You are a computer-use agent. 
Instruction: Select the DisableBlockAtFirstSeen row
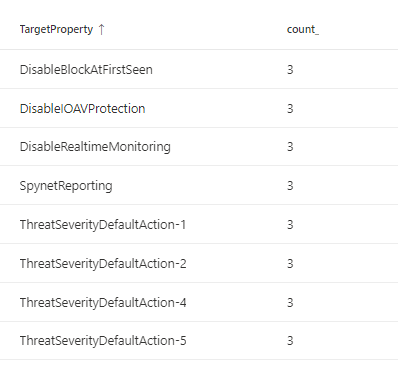(199, 69)
